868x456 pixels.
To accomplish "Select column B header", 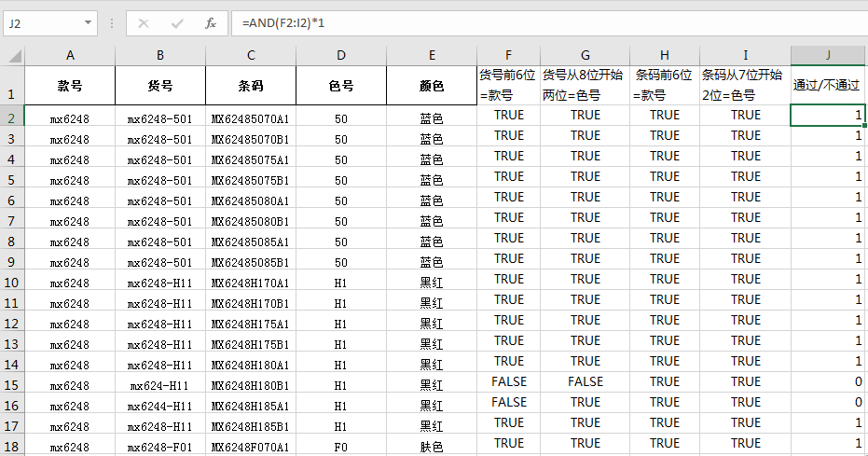I will (x=160, y=55).
